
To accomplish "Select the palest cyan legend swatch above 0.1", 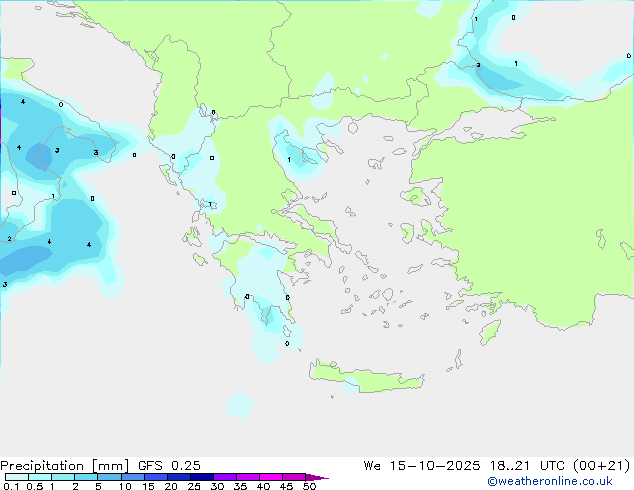I will coord(17,477).
